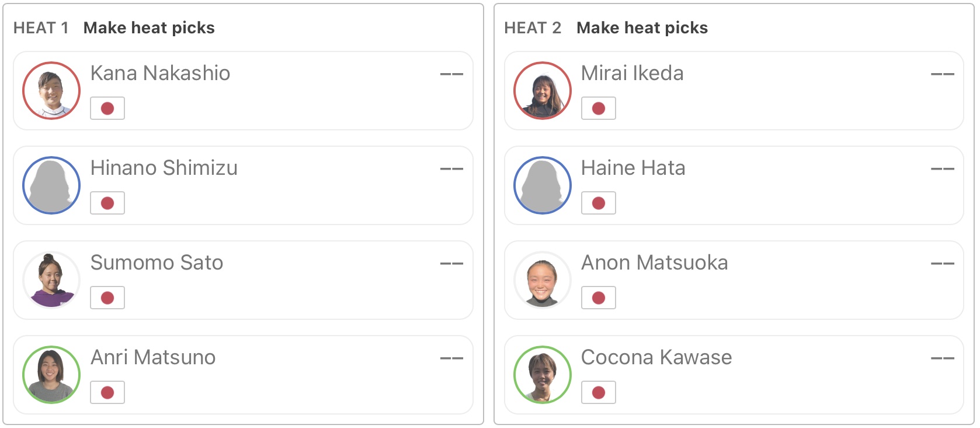Click Japan flag under Mirai Ikeda

point(598,108)
